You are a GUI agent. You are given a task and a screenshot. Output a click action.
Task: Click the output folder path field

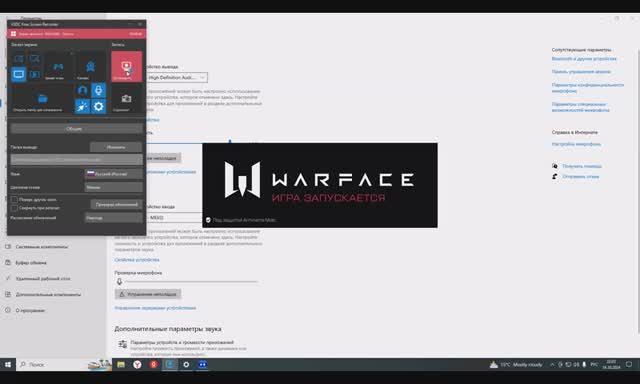click(77, 160)
